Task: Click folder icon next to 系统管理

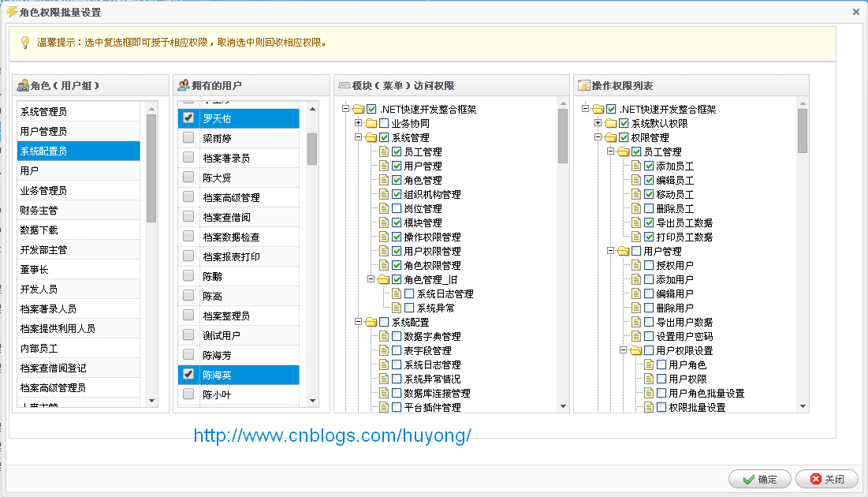Action: coord(371,137)
